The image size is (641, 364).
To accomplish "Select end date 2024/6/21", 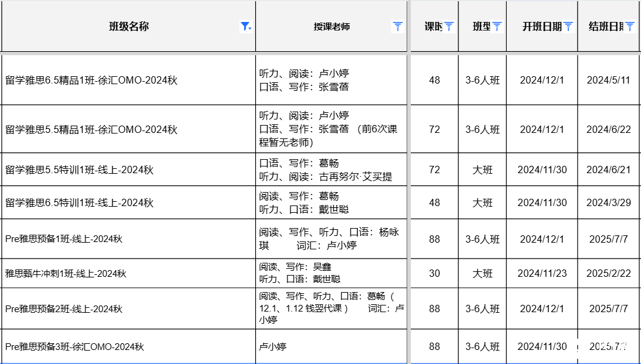I will click(x=609, y=170).
